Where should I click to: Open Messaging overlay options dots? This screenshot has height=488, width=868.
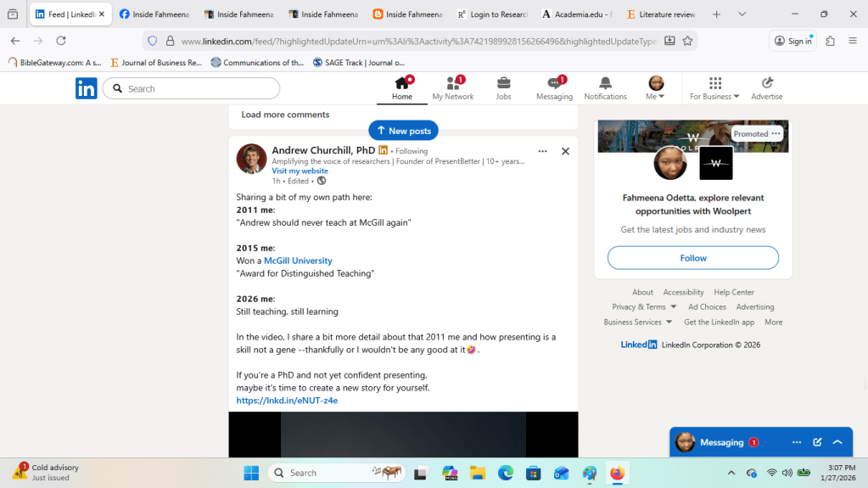tap(797, 442)
